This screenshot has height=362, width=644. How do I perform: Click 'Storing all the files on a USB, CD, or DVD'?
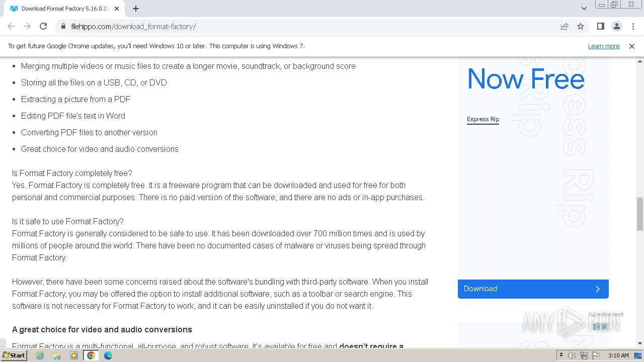(94, 82)
